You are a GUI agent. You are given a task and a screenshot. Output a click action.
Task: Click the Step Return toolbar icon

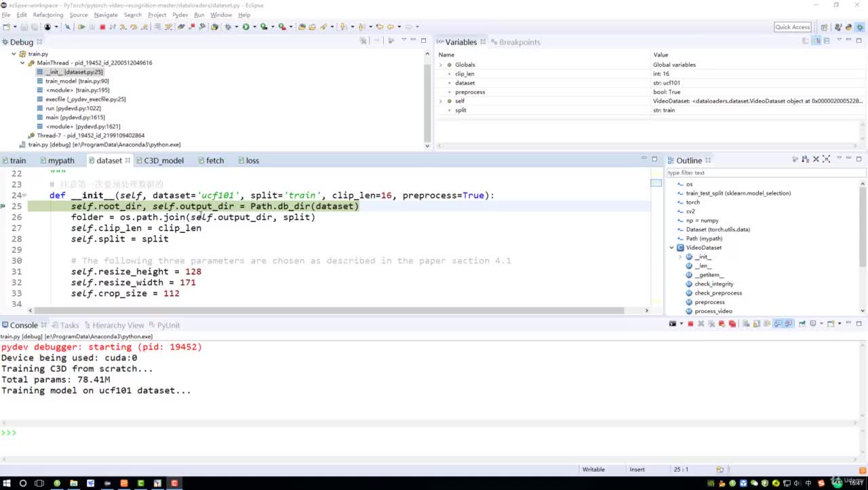[x=144, y=27]
